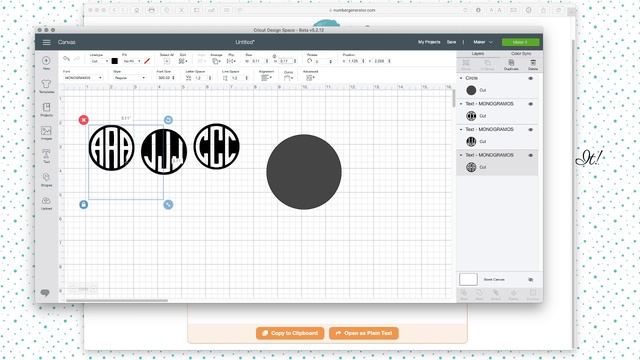Viewport: 640px width, 360px height.
Task: Open the Linetype dropdown
Action: [x=99, y=61]
